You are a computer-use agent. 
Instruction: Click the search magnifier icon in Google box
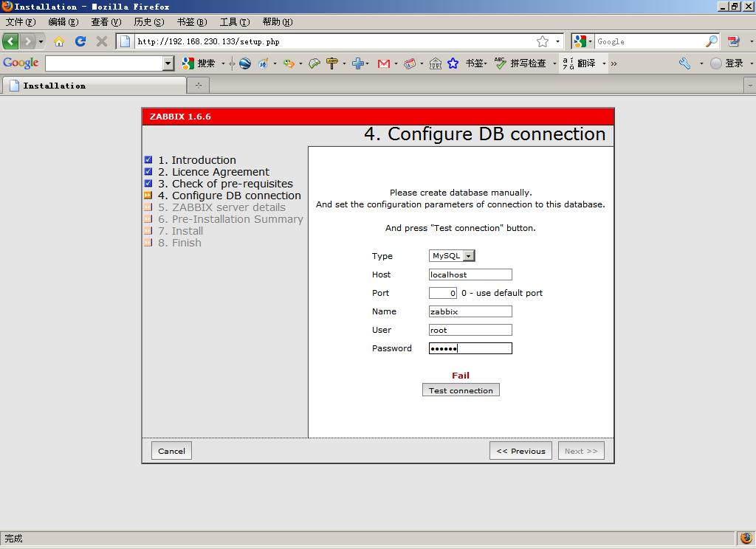click(x=711, y=41)
